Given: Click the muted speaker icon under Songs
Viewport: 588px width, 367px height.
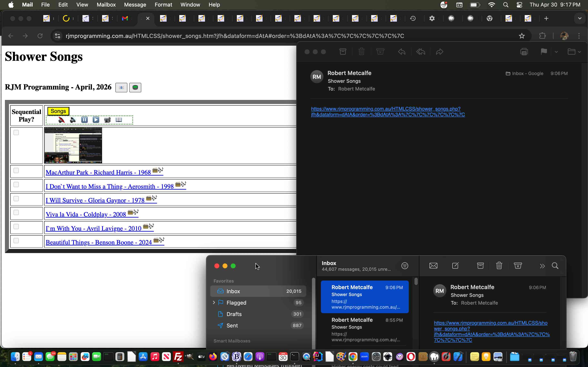Looking at the screenshot, I should (x=61, y=120).
